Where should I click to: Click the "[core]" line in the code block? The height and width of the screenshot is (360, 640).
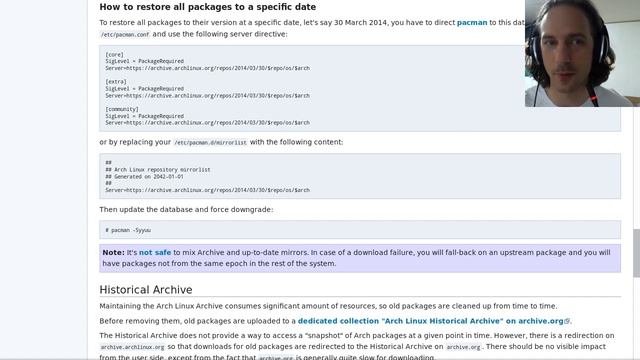114,55
